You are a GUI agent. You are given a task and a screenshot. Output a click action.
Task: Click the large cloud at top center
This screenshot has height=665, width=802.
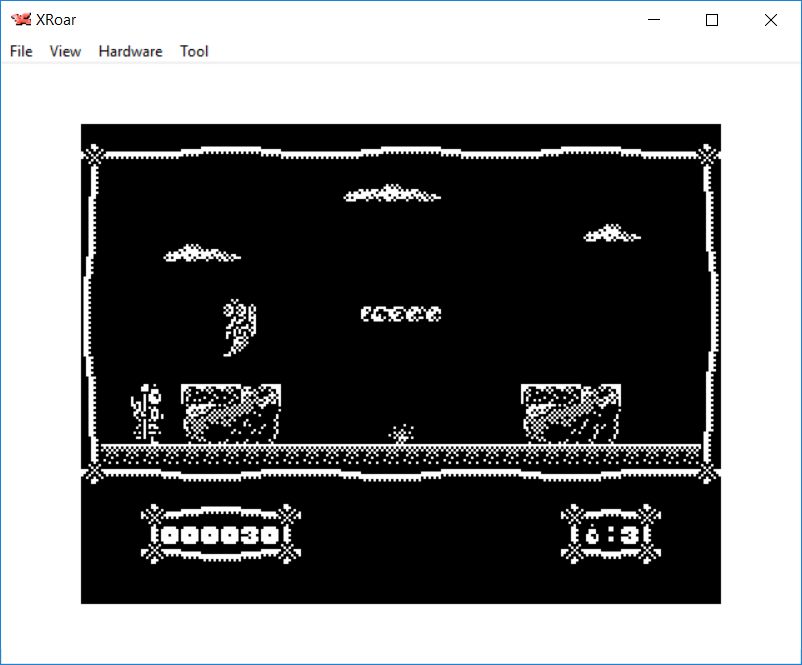tap(391, 194)
